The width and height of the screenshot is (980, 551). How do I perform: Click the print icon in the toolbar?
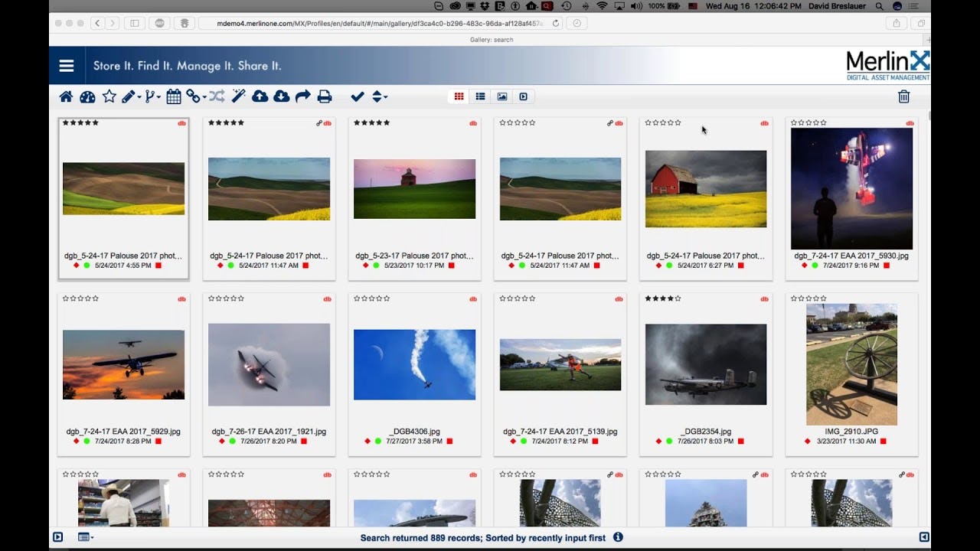pos(325,96)
